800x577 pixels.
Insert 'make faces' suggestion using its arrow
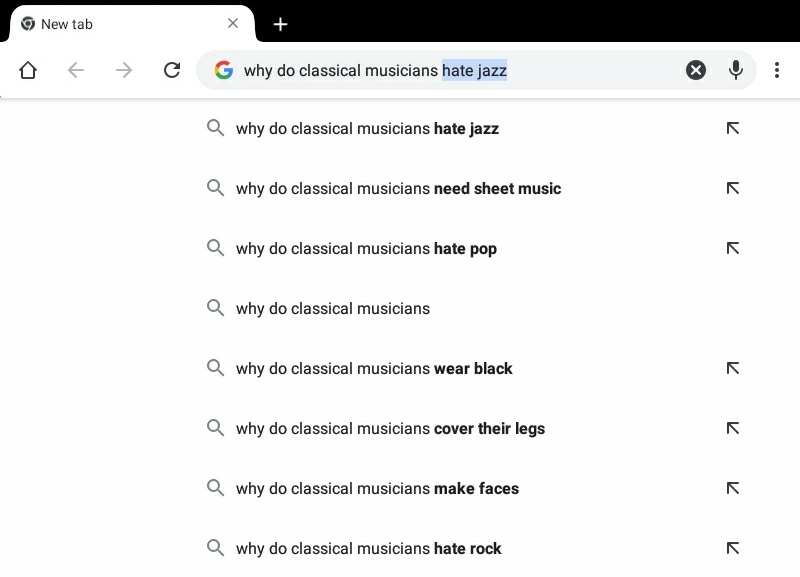pos(733,488)
